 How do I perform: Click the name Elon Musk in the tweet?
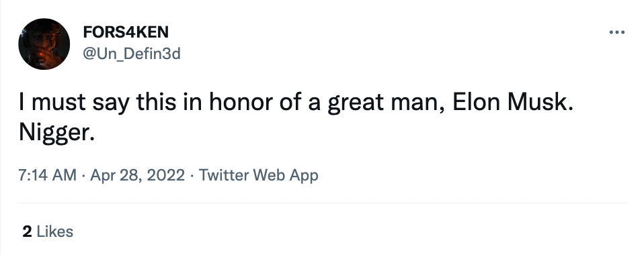click(x=512, y=103)
